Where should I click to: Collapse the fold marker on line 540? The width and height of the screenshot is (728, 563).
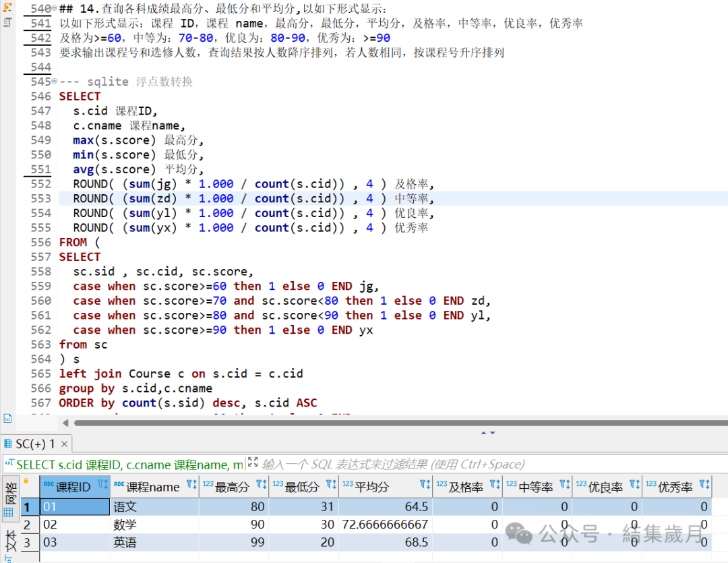point(55,8)
